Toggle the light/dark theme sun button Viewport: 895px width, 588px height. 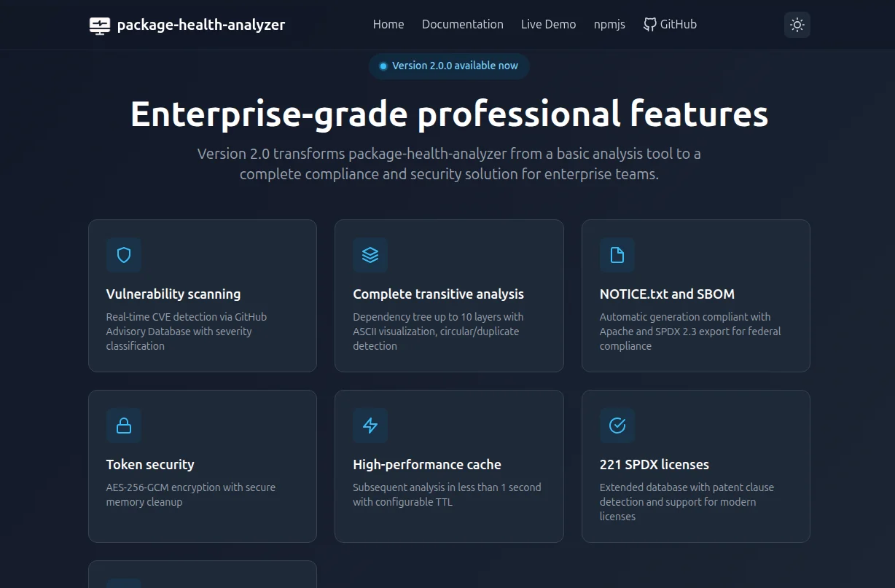click(x=797, y=25)
